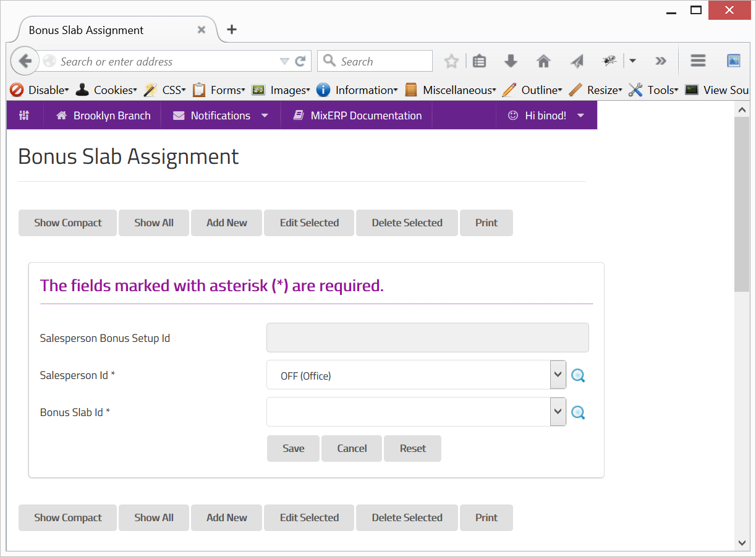Click the page scrollbar down arrow
The image size is (756, 557).
(742, 543)
